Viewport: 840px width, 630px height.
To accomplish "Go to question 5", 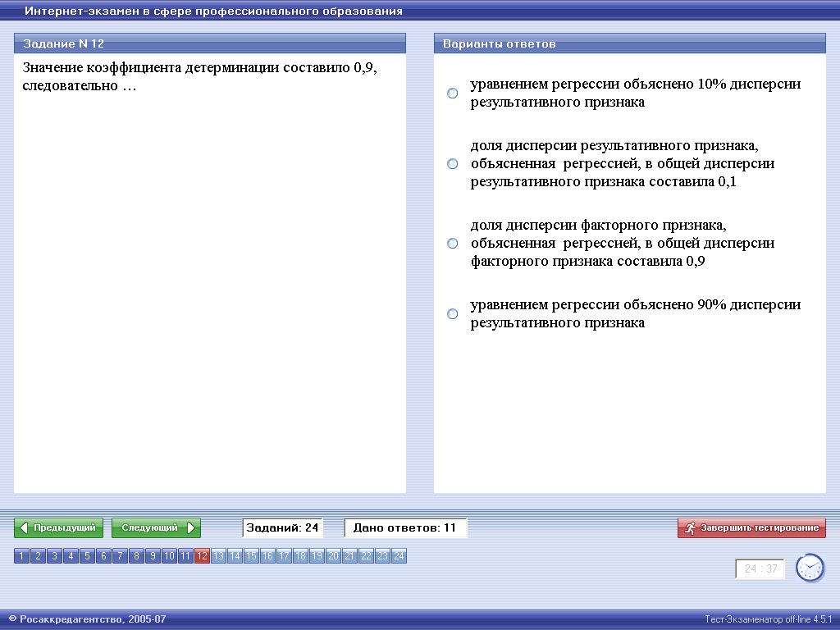I will 87,556.
